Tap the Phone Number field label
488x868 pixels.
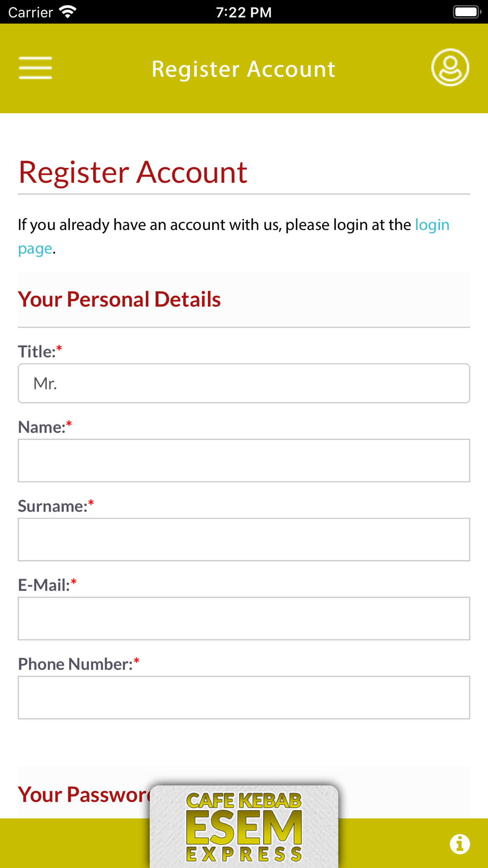coord(75,664)
